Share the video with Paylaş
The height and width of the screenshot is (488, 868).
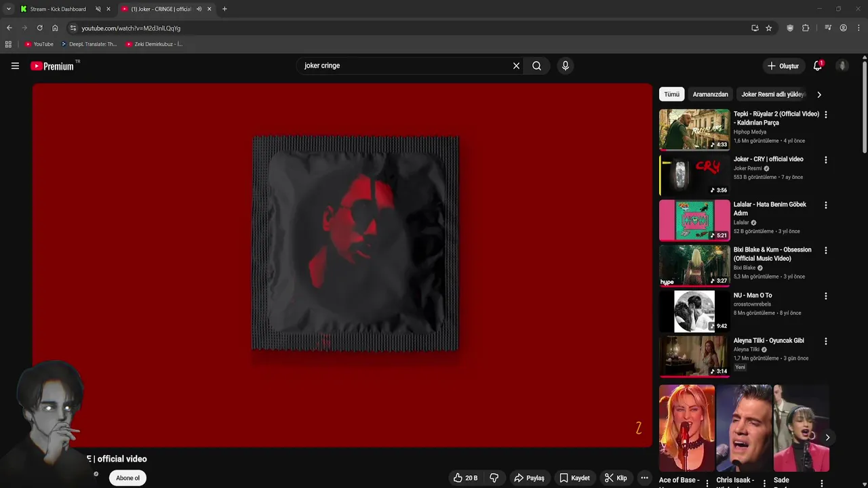(530, 478)
